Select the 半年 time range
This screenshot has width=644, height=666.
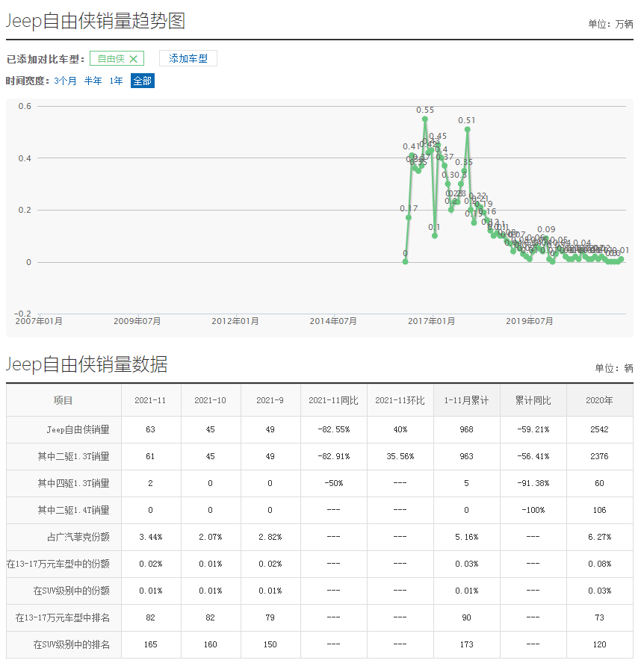click(93, 81)
